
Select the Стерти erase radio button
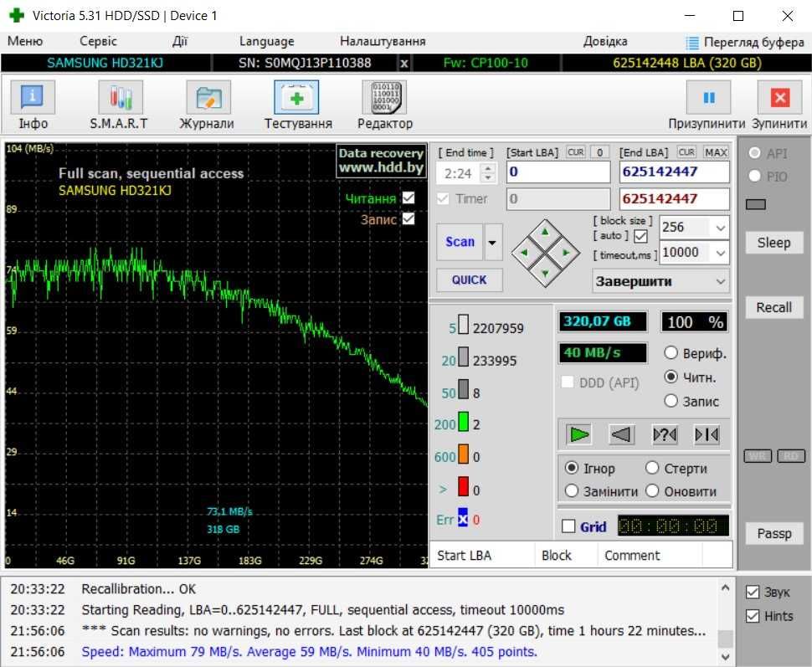652,468
